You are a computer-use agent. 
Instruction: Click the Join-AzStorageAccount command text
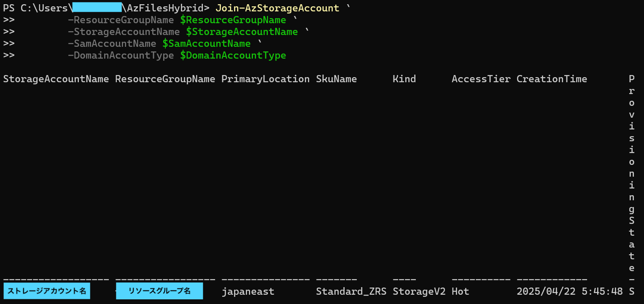point(277,8)
